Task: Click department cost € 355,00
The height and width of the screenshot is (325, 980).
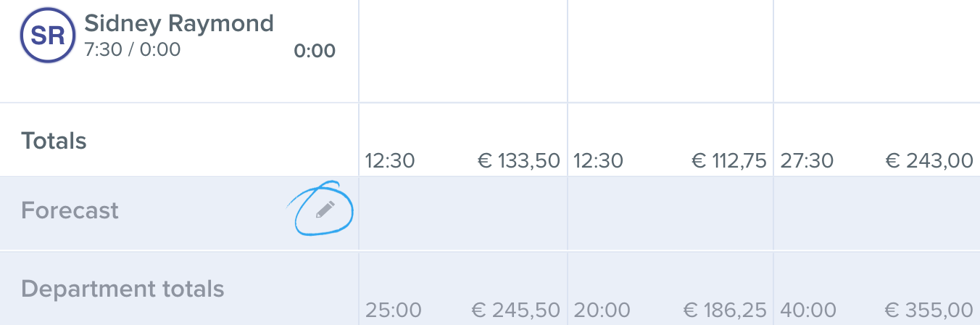Action: click(x=929, y=310)
